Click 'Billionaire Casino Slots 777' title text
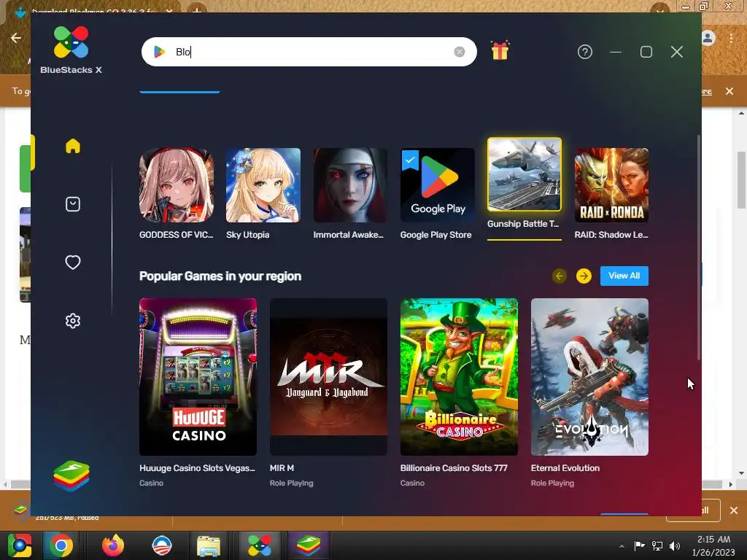The height and width of the screenshot is (560, 747). click(454, 468)
